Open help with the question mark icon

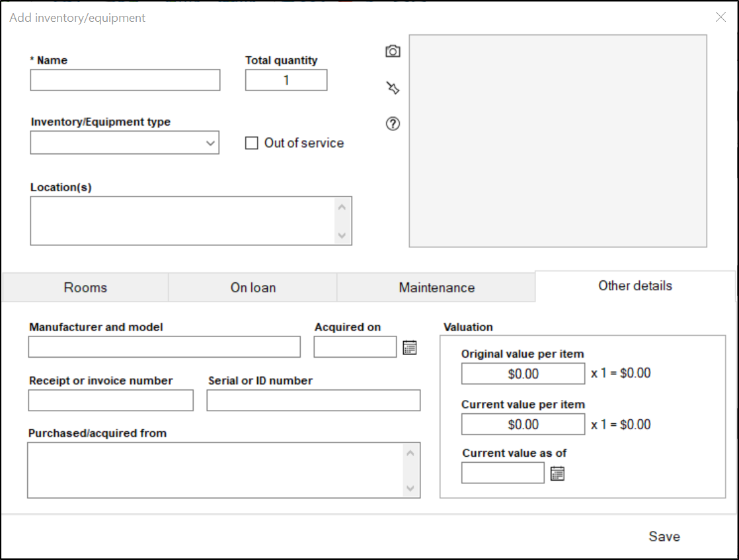[x=393, y=124]
